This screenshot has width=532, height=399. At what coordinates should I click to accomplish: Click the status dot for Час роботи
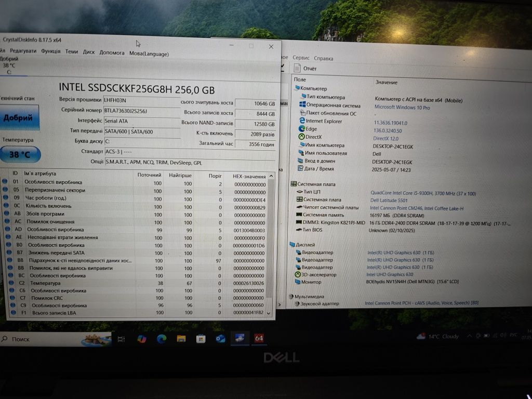coord(6,197)
